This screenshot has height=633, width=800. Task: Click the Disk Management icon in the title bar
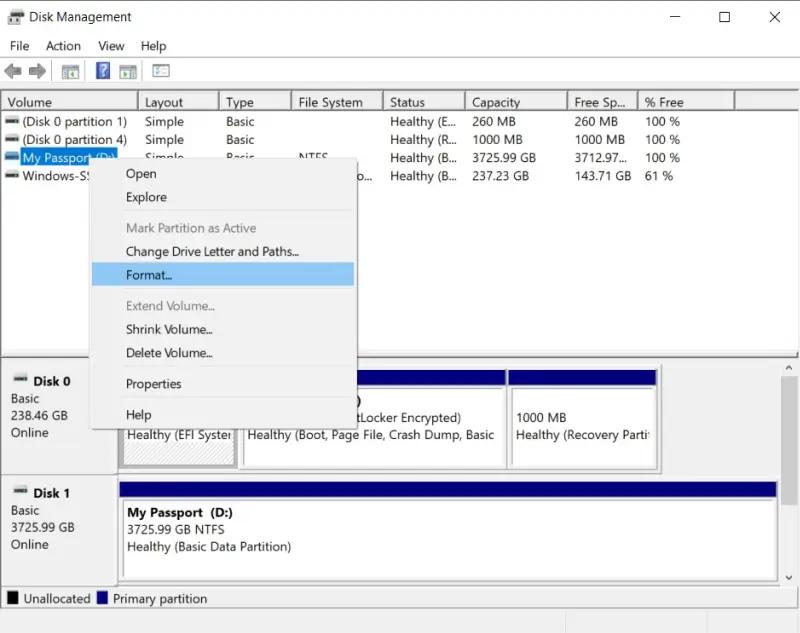point(14,16)
